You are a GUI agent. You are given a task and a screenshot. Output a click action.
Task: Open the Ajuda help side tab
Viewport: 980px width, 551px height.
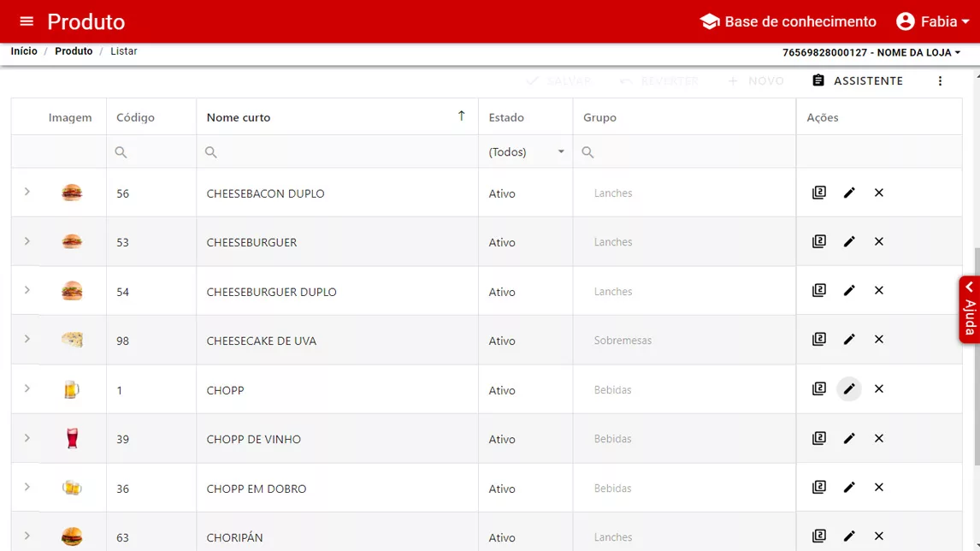pos(970,309)
